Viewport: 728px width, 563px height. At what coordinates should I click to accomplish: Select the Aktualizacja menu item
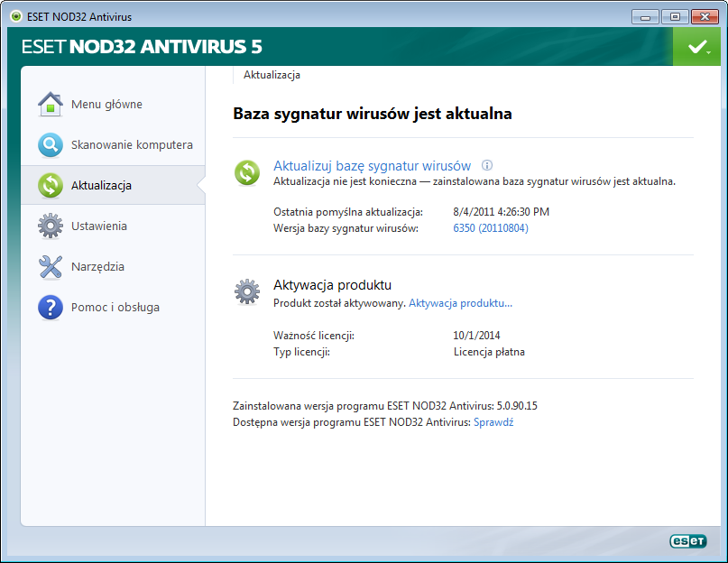(113, 185)
